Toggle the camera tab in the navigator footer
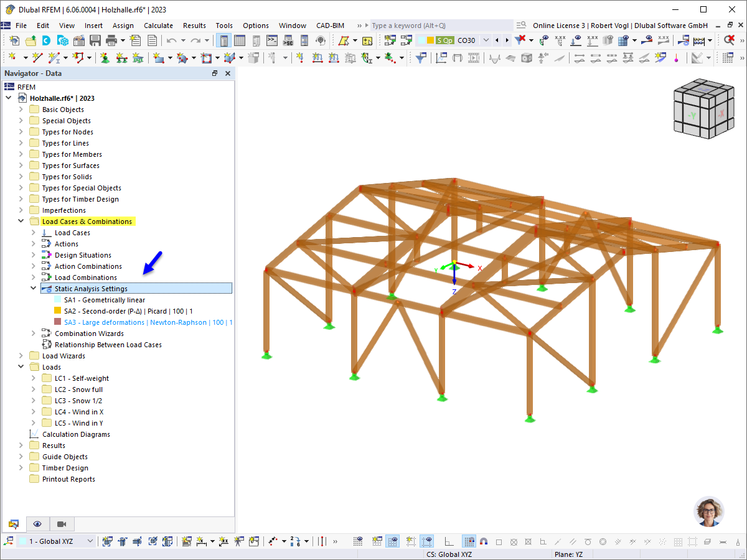 61,524
